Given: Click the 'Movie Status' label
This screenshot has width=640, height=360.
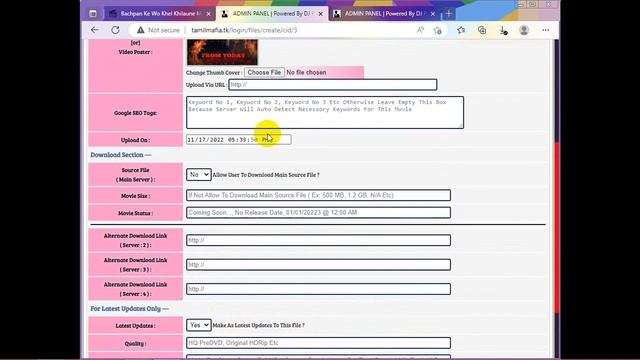Looking at the screenshot, I should tap(136, 213).
